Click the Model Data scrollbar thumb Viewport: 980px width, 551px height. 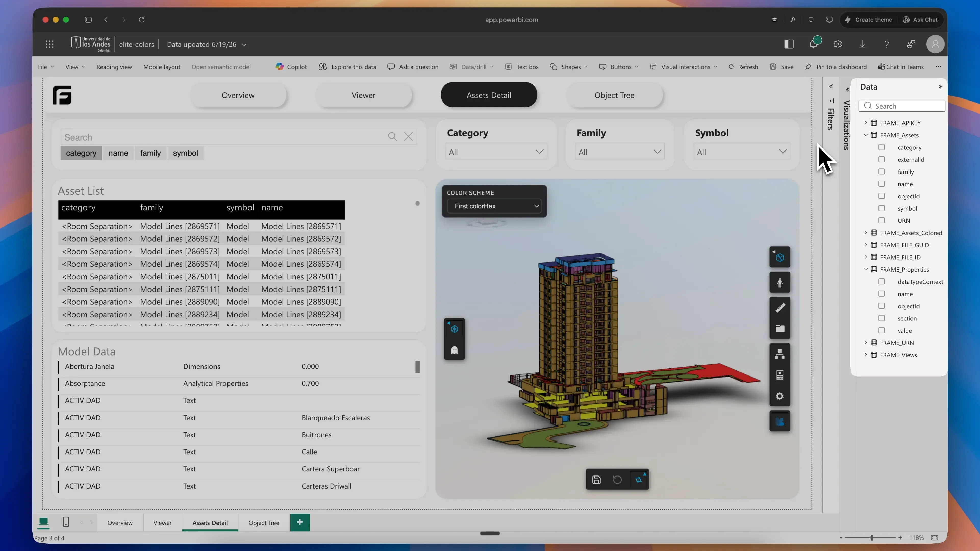(417, 367)
